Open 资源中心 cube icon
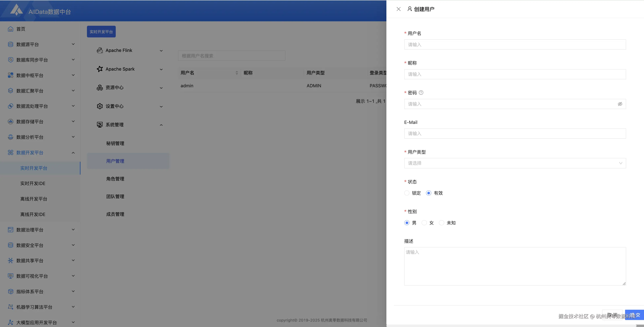The image size is (644, 327). click(x=99, y=87)
